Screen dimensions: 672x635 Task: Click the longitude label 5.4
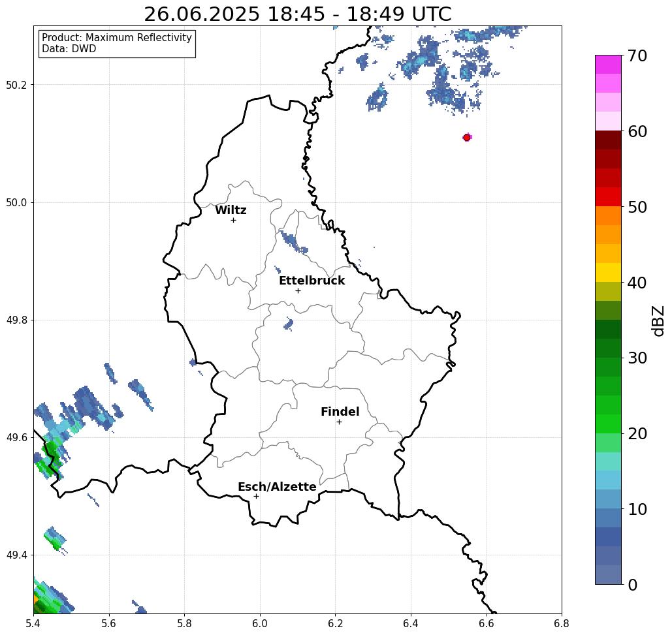coord(33,624)
